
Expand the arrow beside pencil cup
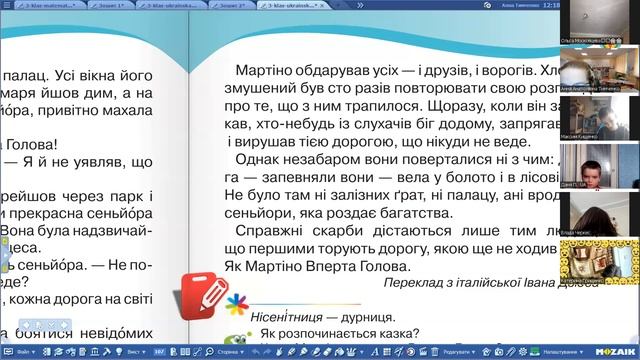pyautogui.click(x=362, y=352)
